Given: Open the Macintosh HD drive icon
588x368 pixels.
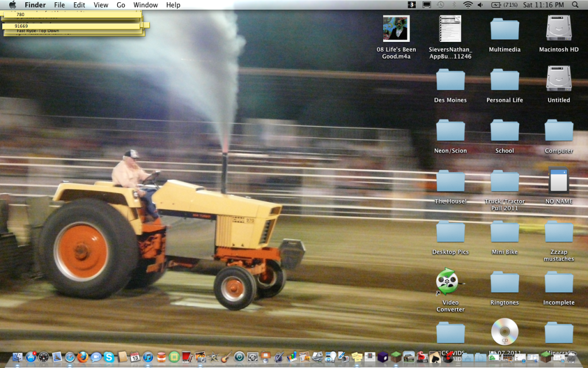Looking at the screenshot, I should point(558,29).
